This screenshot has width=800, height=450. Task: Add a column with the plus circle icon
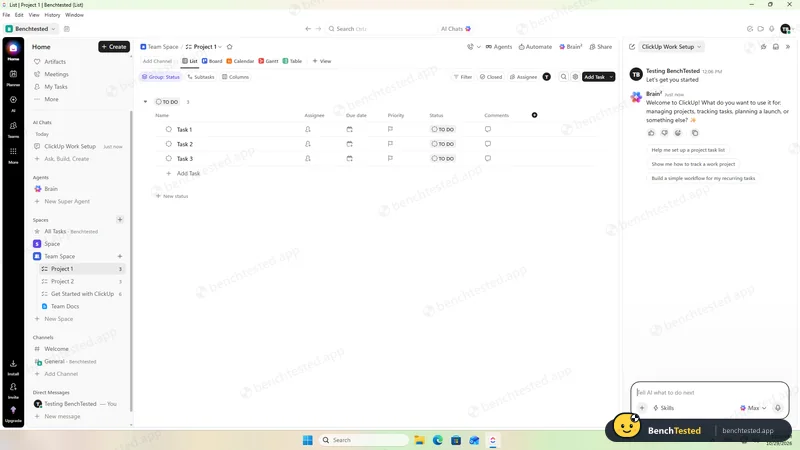click(534, 115)
